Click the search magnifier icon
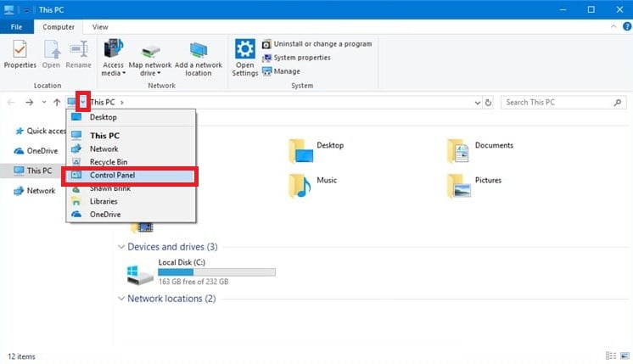 (617, 103)
